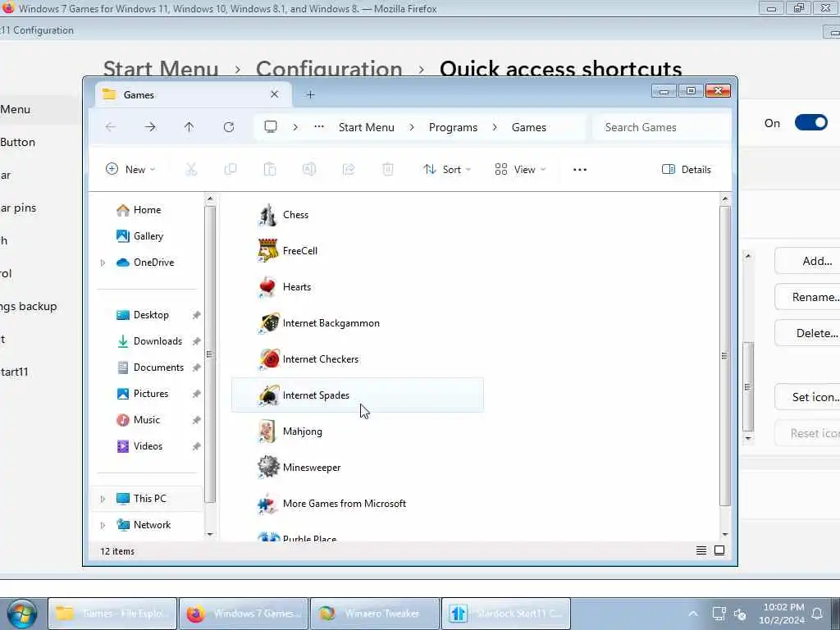The height and width of the screenshot is (630, 840).
Task: Click Add... button in Start11 window
Action: (x=809, y=261)
